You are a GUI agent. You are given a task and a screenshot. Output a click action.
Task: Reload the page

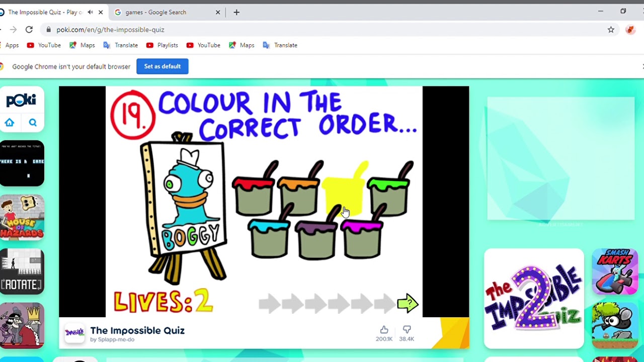tap(29, 30)
